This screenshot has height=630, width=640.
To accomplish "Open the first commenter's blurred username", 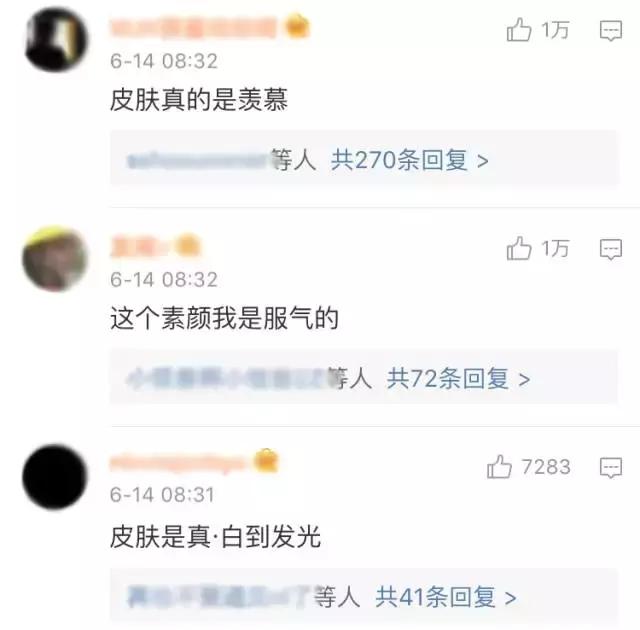I will tap(195, 27).
